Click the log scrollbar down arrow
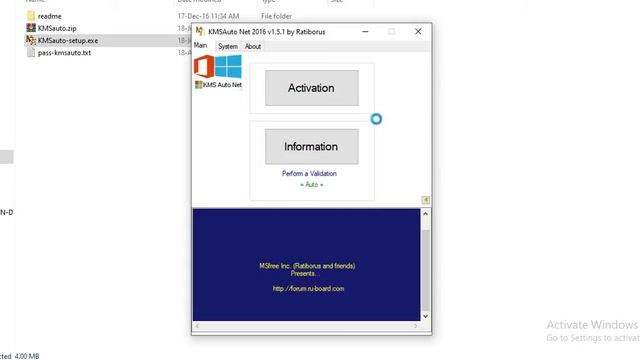The width and height of the screenshot is (640, 360). [x=425, y=316]
